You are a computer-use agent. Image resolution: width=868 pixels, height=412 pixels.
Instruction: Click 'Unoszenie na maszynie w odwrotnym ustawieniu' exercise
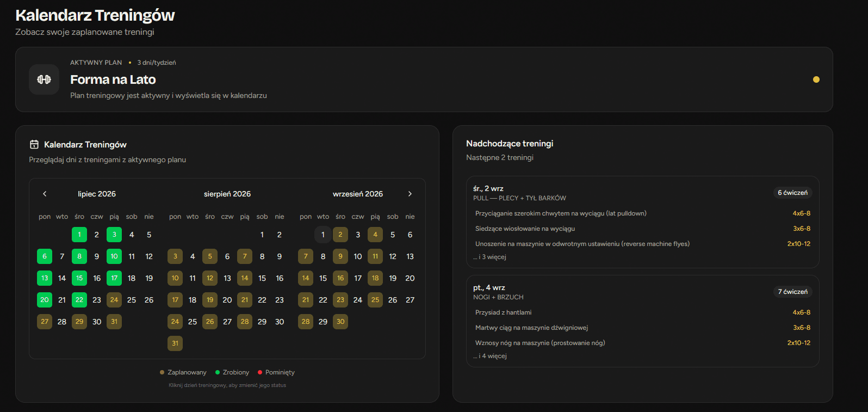click(582, 244)
